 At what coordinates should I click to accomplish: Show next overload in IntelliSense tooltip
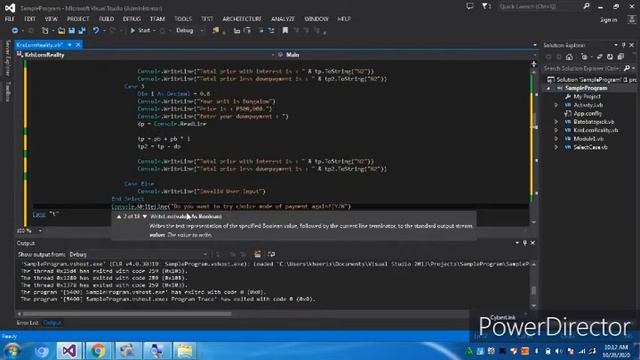(144, 216)
